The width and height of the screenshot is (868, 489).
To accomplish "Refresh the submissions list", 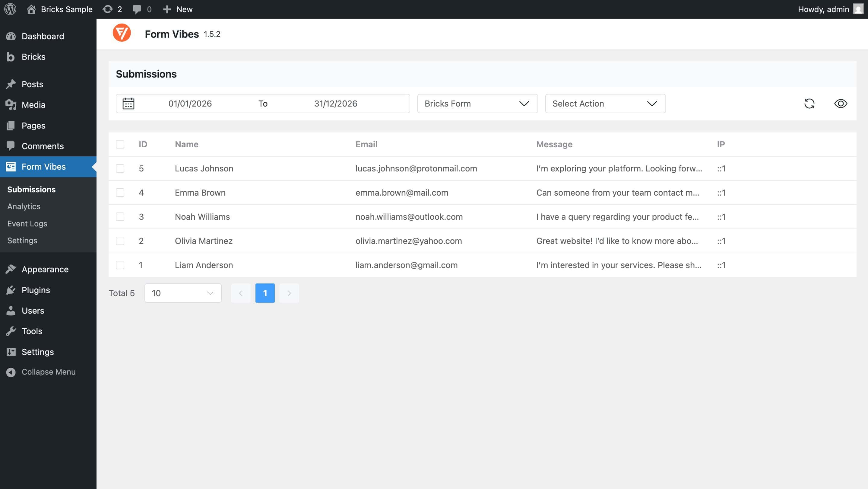I will [810, 104].
